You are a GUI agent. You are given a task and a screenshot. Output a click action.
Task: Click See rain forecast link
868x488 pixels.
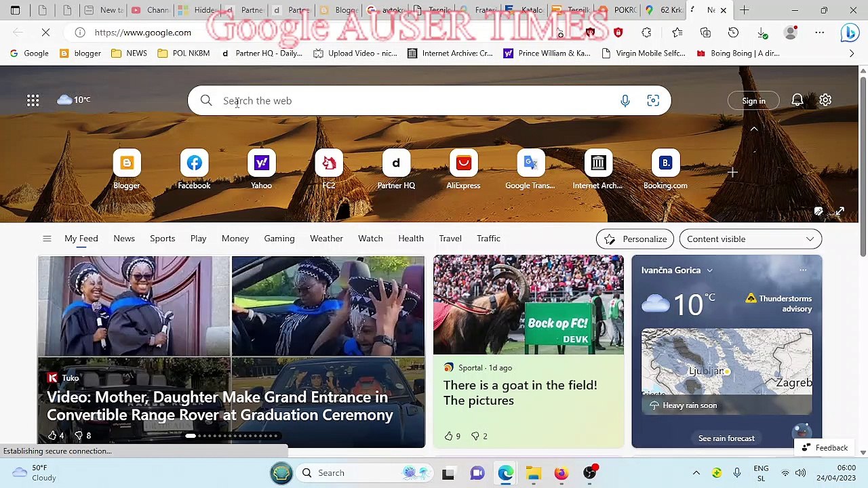(726, 439)
